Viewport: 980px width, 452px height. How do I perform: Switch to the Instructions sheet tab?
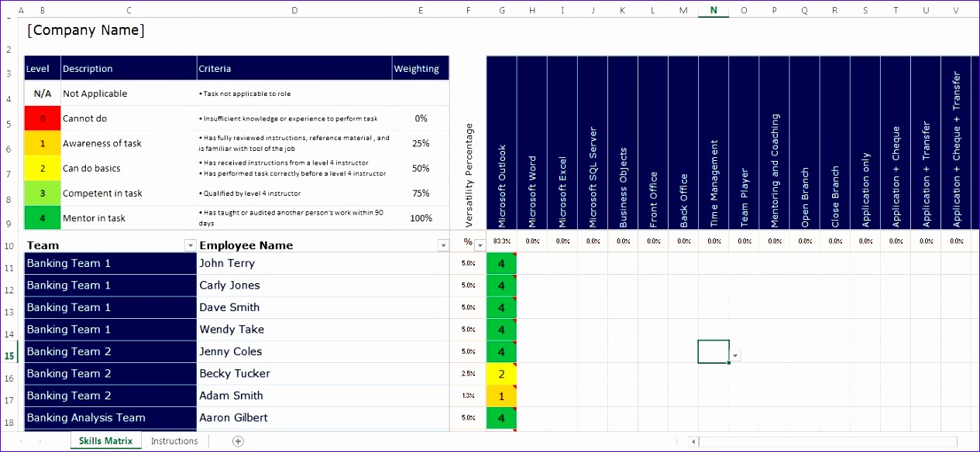(174, 440)
